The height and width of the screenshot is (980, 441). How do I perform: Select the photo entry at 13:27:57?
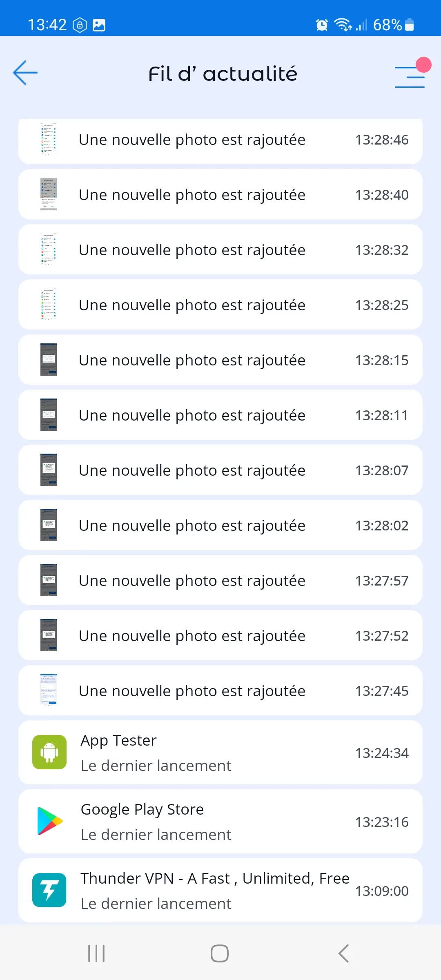click(220, 581)
